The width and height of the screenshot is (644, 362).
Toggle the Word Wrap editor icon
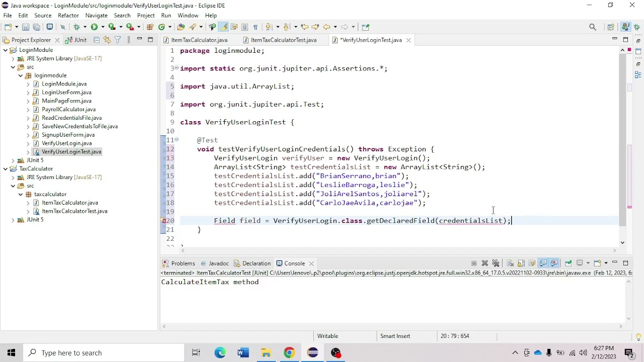click(234, 27)
